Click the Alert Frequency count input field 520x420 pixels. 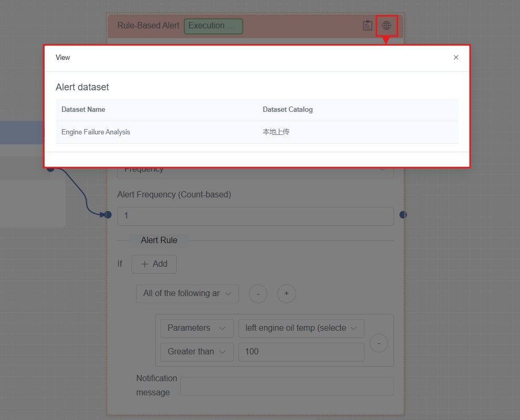[255, 216]
